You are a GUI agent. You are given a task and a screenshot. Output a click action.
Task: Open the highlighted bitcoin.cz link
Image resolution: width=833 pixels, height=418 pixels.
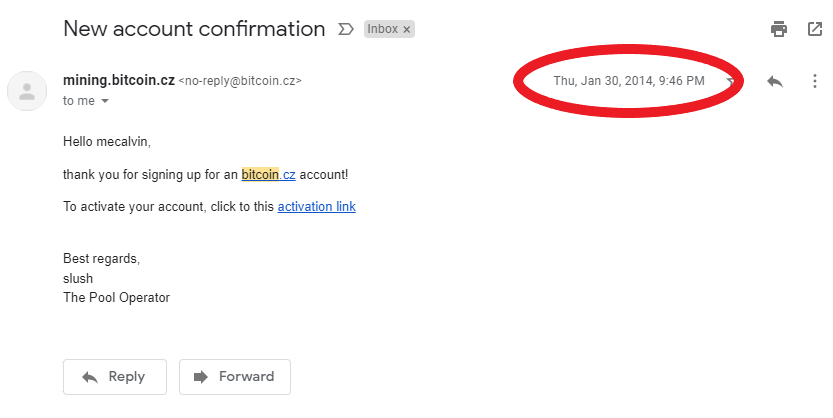tap(268, 174)
